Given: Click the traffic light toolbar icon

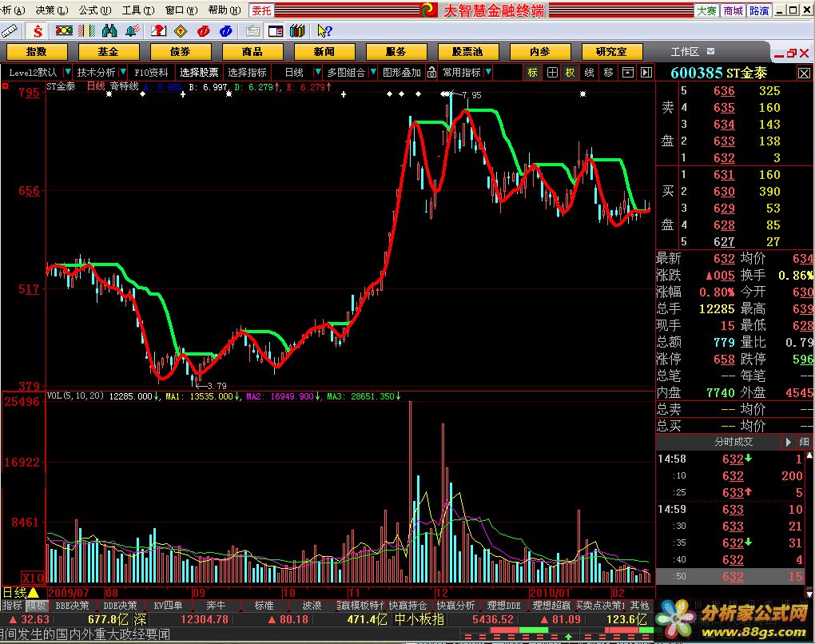Looking at the screenshot, I should 65,31.
